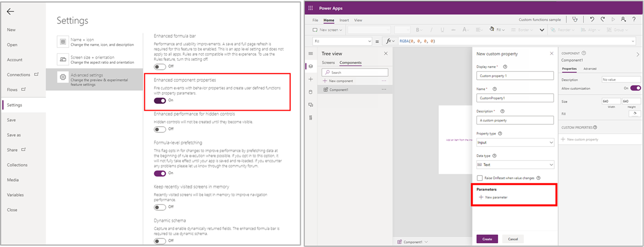The width and height of the screenshot is (644, 247).
Task: Open the Help question mark
Action: coord(634,20)
